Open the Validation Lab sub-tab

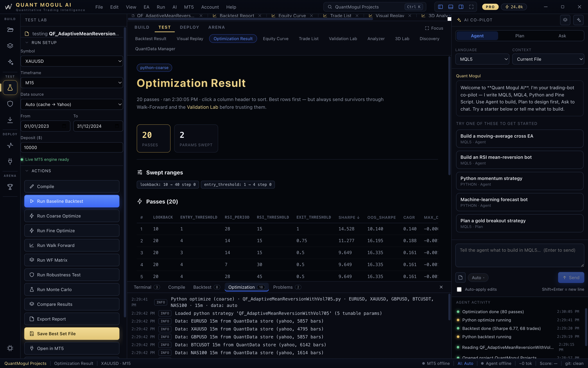(343, 39)
